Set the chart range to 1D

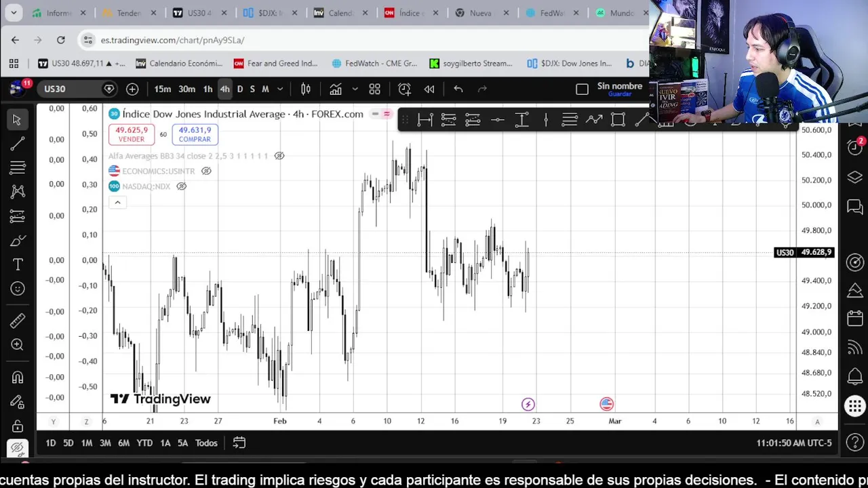(50, 443)
